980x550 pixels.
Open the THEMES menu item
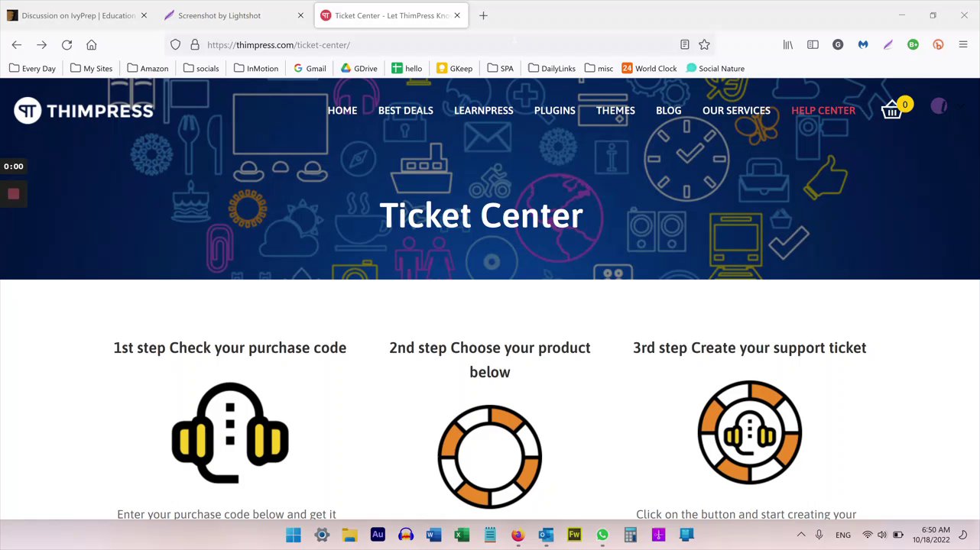click(615, 111)
